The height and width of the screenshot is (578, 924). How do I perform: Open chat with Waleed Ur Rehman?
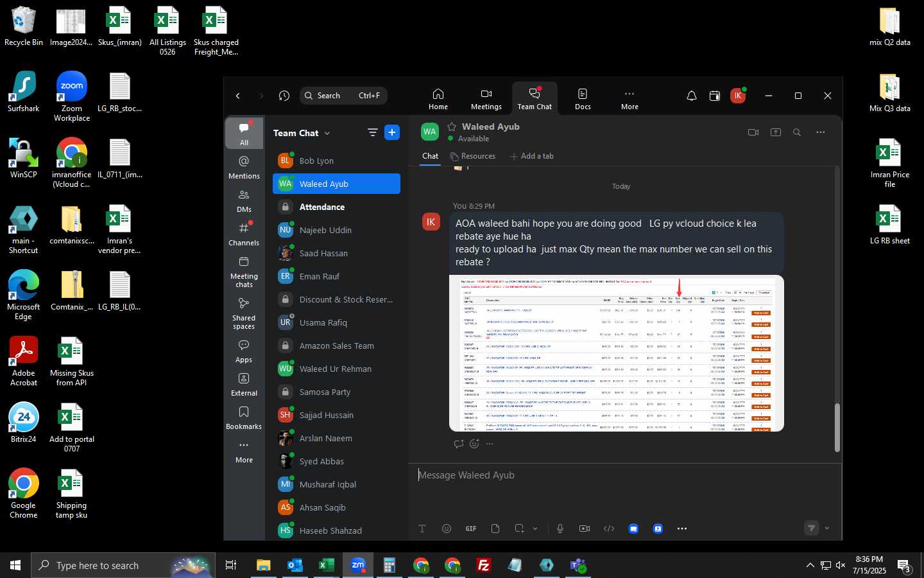pyautogui.click(x=336, y=369)
